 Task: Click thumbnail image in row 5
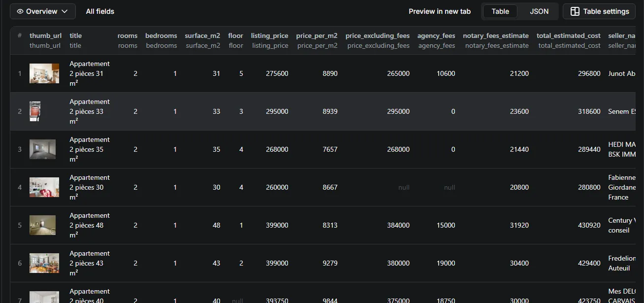[x=42, y=225]
